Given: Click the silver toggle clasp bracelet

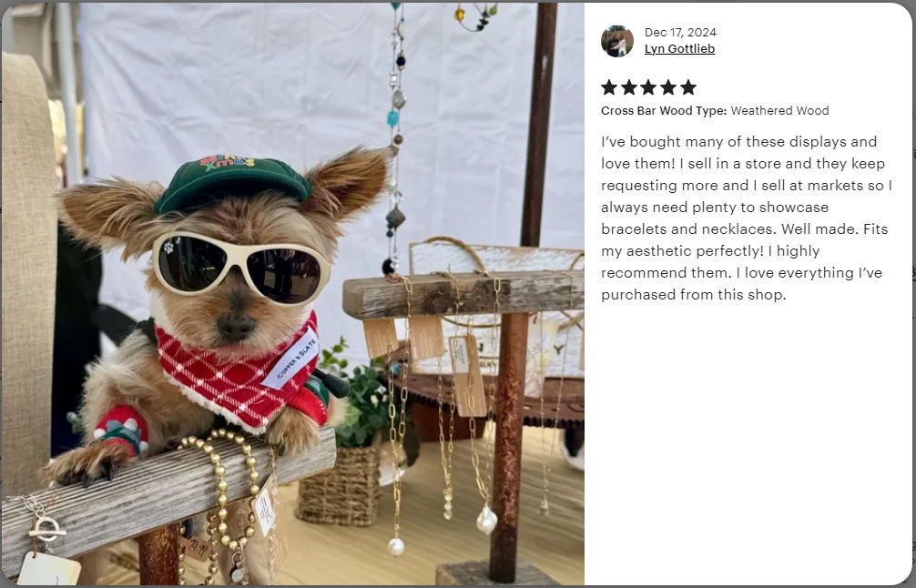Looking at the screenshot, I should [x=46, y=527].
